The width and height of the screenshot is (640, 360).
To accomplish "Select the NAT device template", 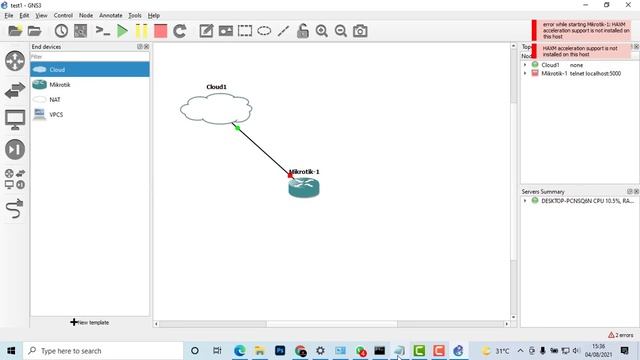I will [90, 100].
